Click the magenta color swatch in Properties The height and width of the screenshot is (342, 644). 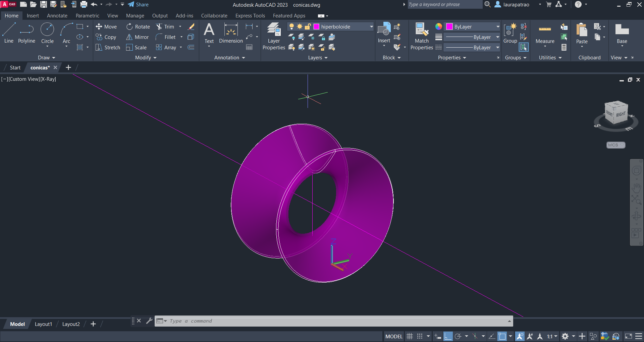(x=449, y=27)
